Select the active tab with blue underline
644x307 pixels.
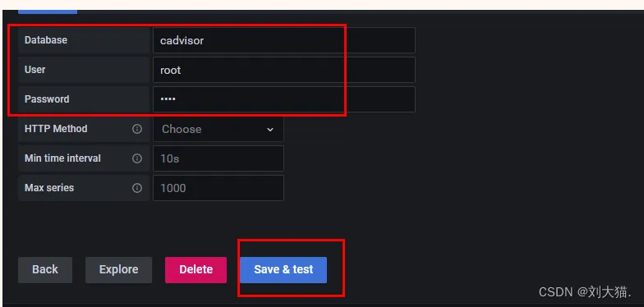point(48,11)
